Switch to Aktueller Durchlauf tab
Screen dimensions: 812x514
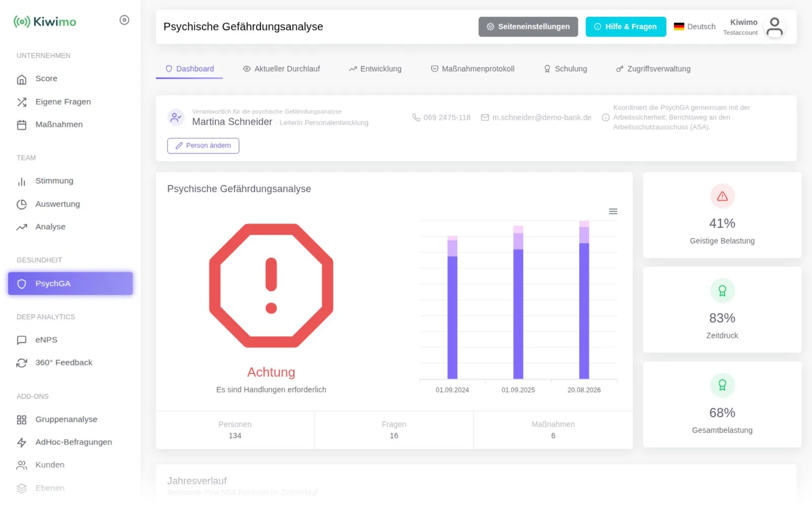point(281,69)
